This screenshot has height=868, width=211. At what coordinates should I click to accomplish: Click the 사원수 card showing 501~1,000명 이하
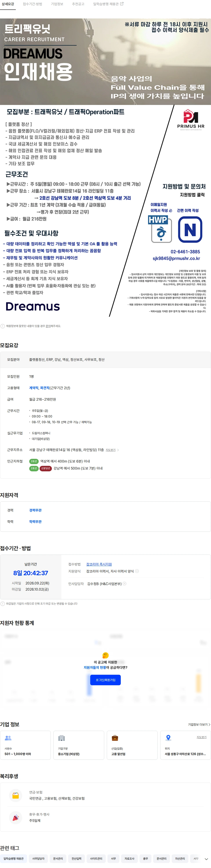25,745
